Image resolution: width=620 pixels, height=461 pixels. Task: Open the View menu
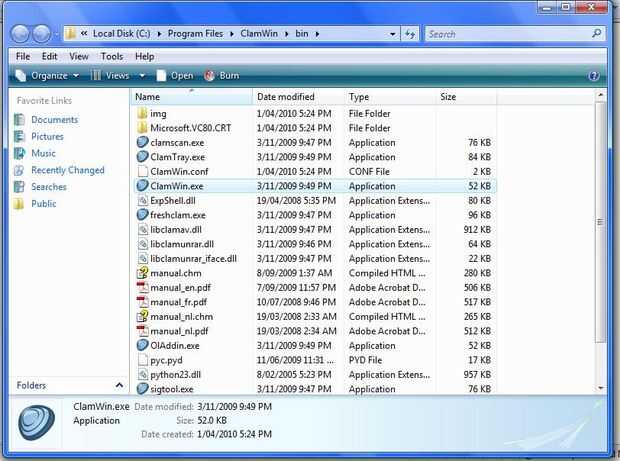pyautogui.click(x=79, y=57)
